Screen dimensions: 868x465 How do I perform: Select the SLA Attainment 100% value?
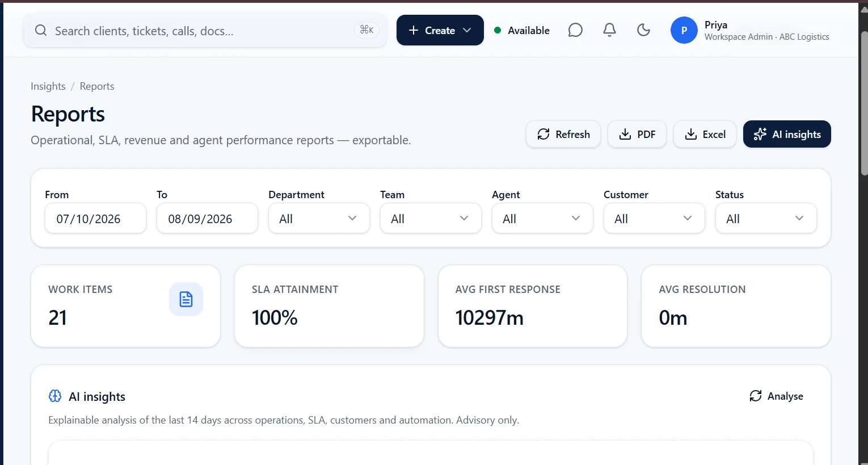(x=275, y=318)
